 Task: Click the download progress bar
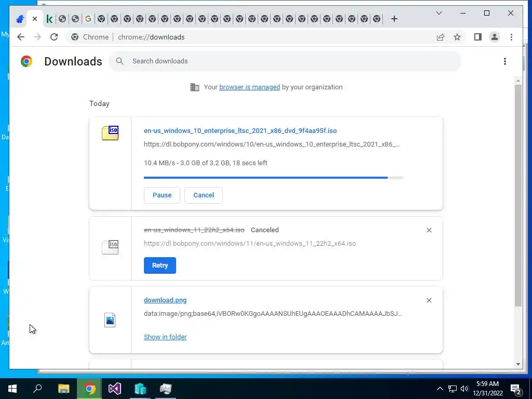(x=273, y=178)
